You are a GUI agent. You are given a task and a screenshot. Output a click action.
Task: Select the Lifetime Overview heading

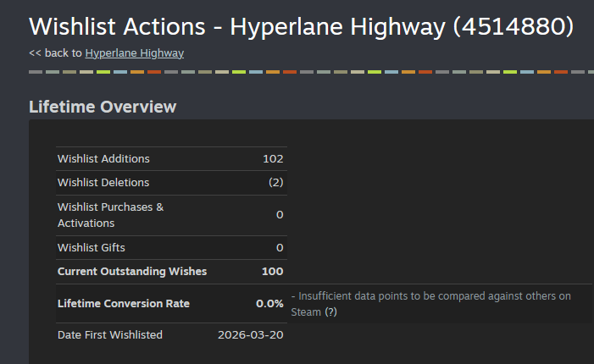(103, 107)
